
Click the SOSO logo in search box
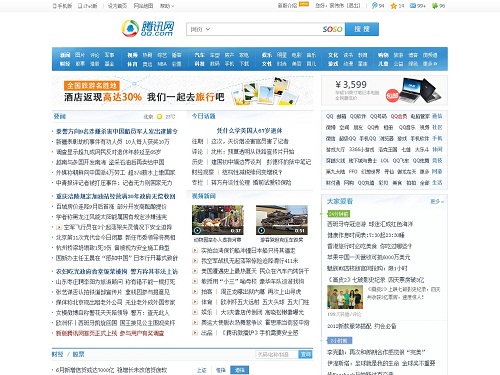click(x=332, y=29)
